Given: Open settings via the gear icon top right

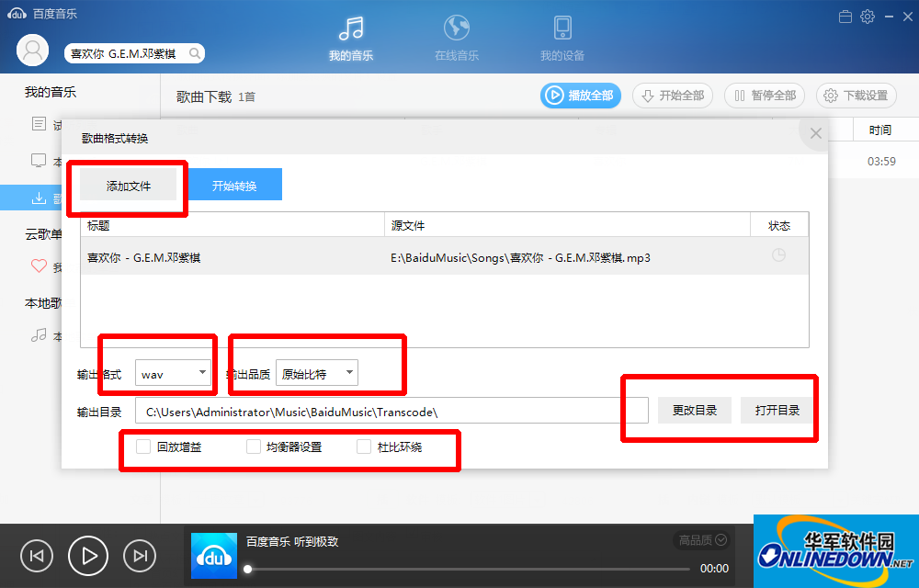Looking at the screenshot, I should 865,16.
